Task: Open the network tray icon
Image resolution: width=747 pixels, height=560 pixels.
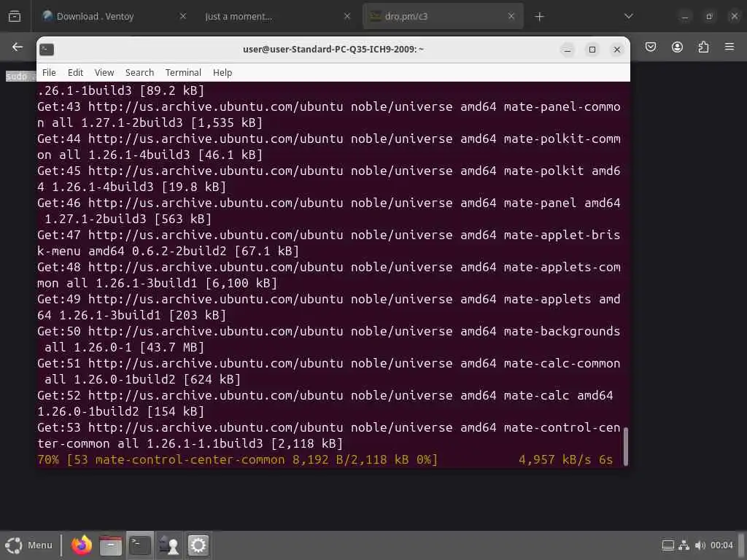Action: click(x=684, y=545)
